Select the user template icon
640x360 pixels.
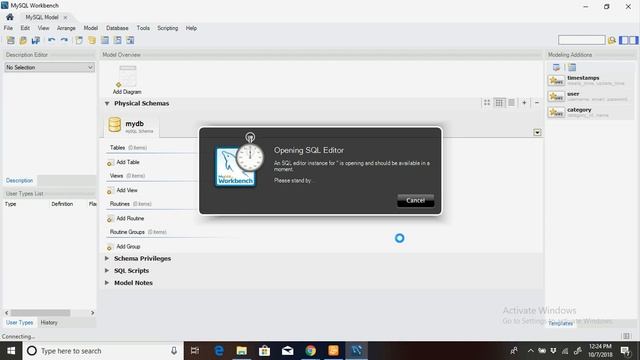556,96
